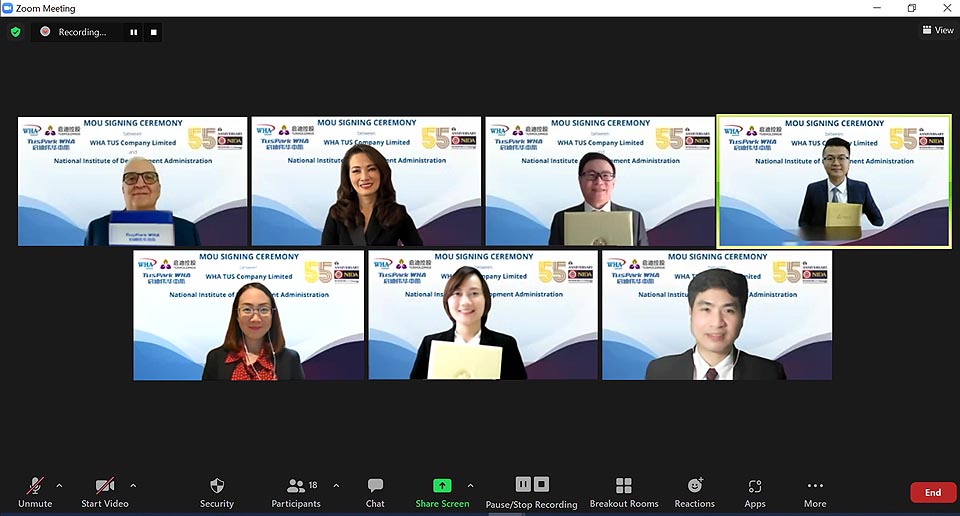
Task: Click the green encryption shield icon
Action: (16, 32)
